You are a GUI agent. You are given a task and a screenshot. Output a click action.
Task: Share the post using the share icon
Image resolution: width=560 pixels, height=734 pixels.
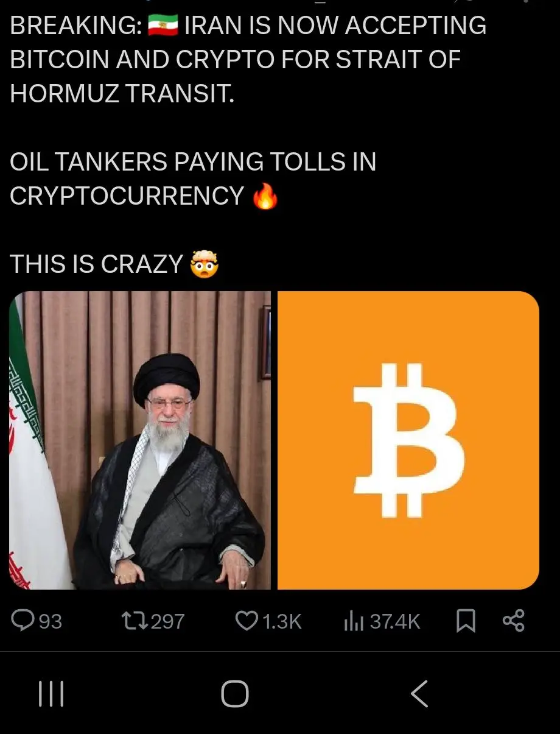pyautogui.click(x=513, y=621)
